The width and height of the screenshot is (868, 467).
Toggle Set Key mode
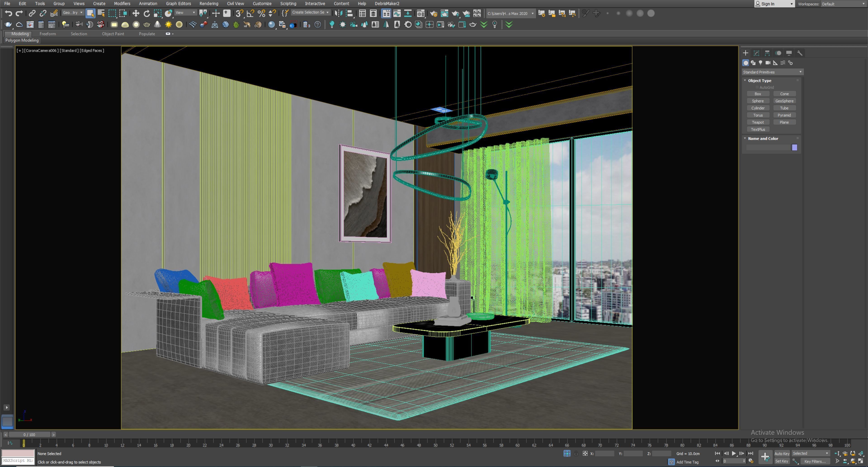[782, 461]
